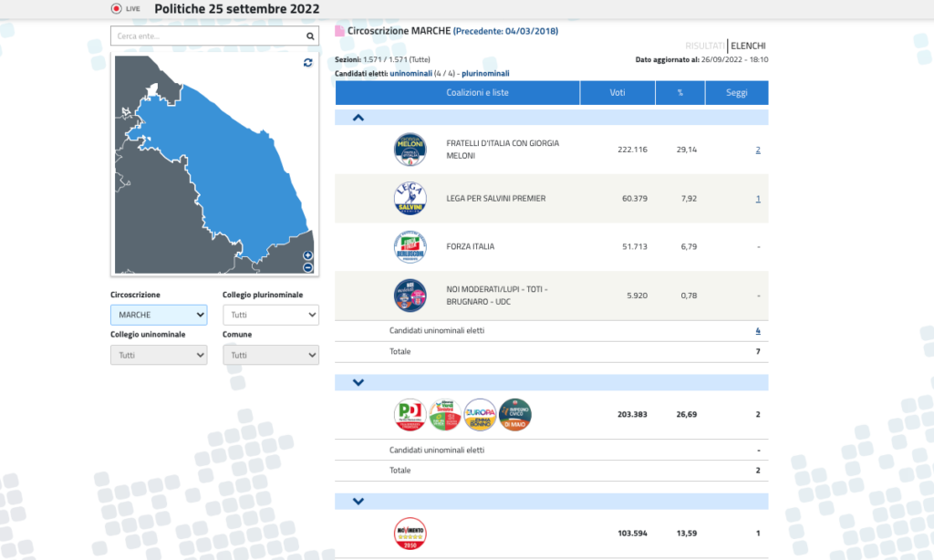Open the Collegio plurinominale dropdown
The width and height of the screenshot is (934, 560).
pos(271,316)
